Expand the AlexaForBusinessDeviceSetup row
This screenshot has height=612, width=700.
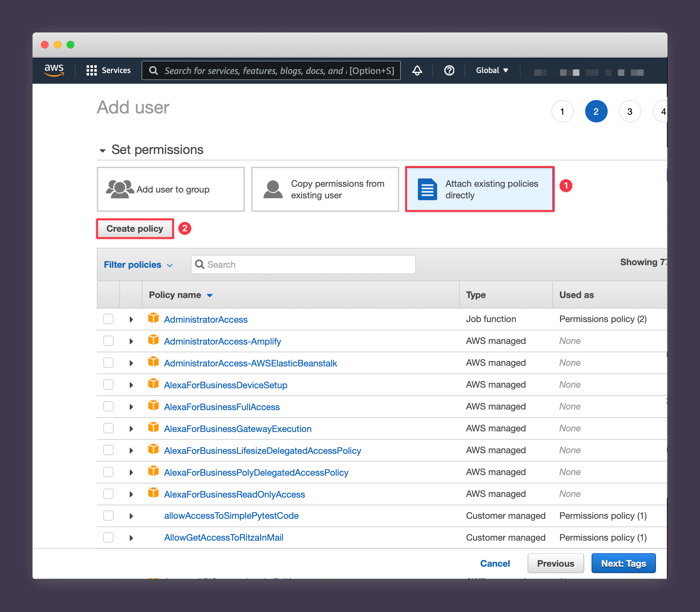131,385
